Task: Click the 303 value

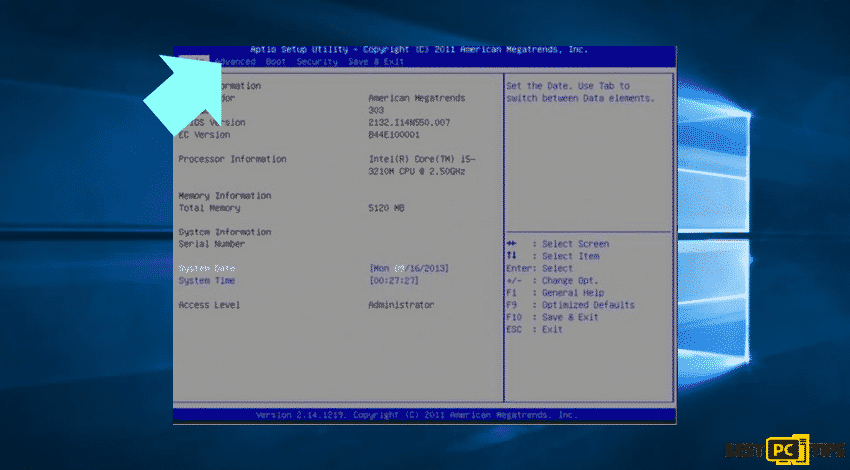Action: click(376, 111)
